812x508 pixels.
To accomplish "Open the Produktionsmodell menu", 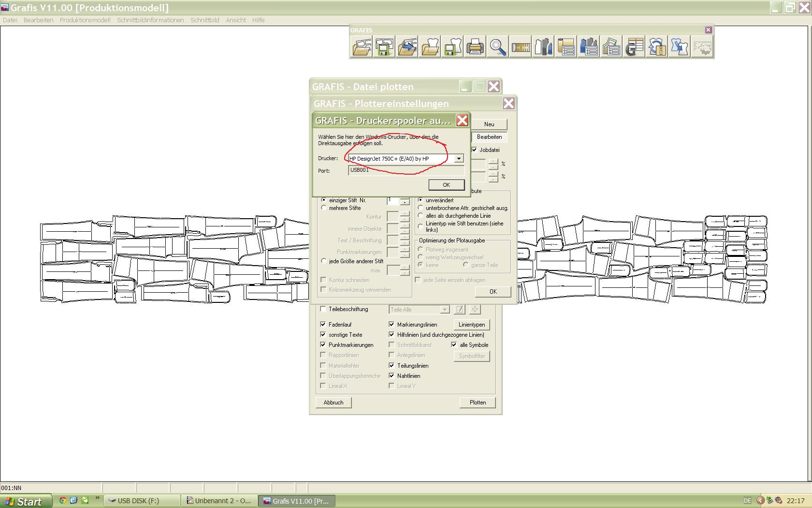I will tap(85, 20).
